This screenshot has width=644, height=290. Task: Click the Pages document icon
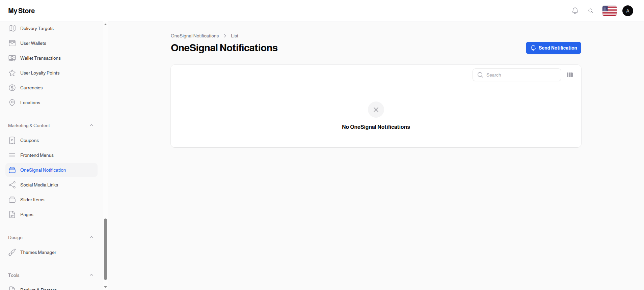(12, 214)
